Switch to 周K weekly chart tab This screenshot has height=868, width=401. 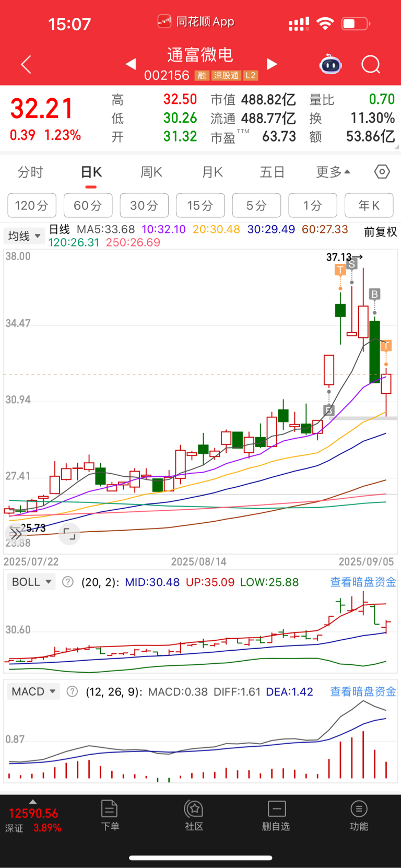point(151,172)
